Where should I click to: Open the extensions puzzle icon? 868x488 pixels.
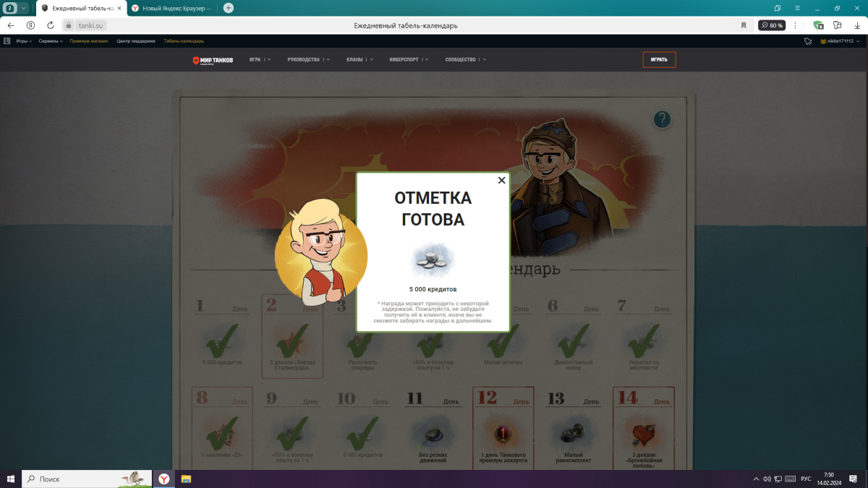(x=838, y=25)
